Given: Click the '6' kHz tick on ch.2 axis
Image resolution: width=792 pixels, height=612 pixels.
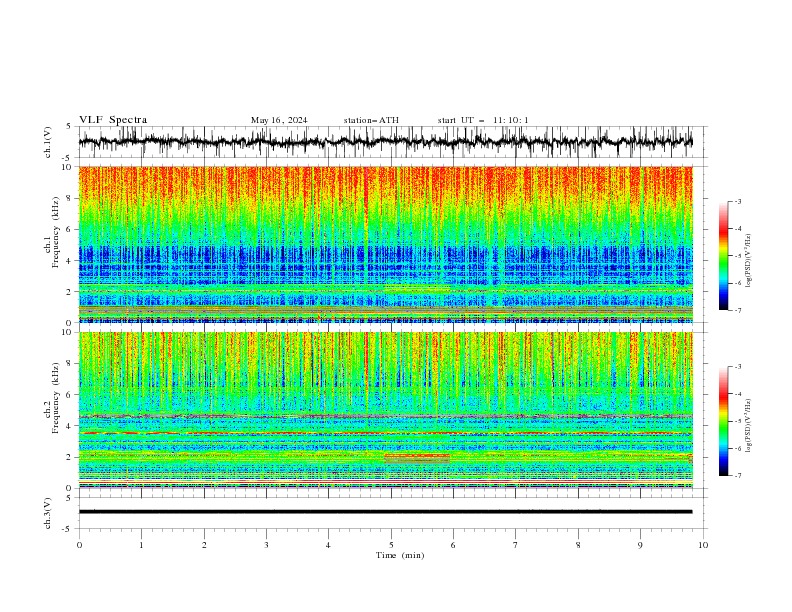Looking at the screenshot, I should pos(70,394).
